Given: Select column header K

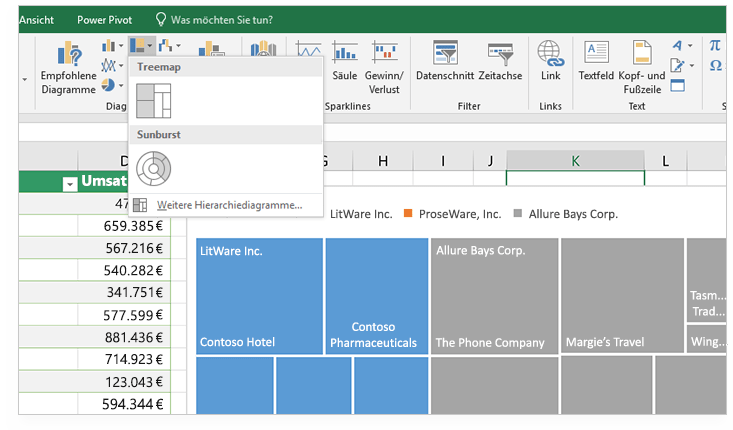Looking at the screenshot, I should 575,161.
